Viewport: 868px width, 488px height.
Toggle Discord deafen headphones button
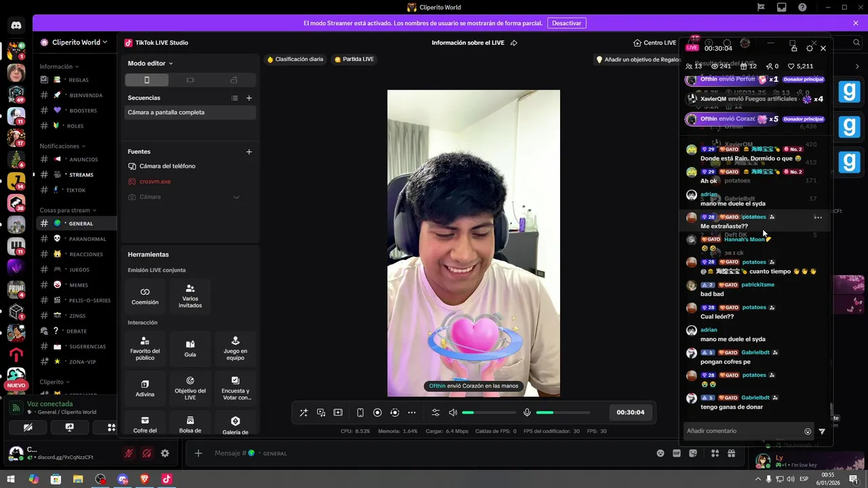tap(146, 453)
